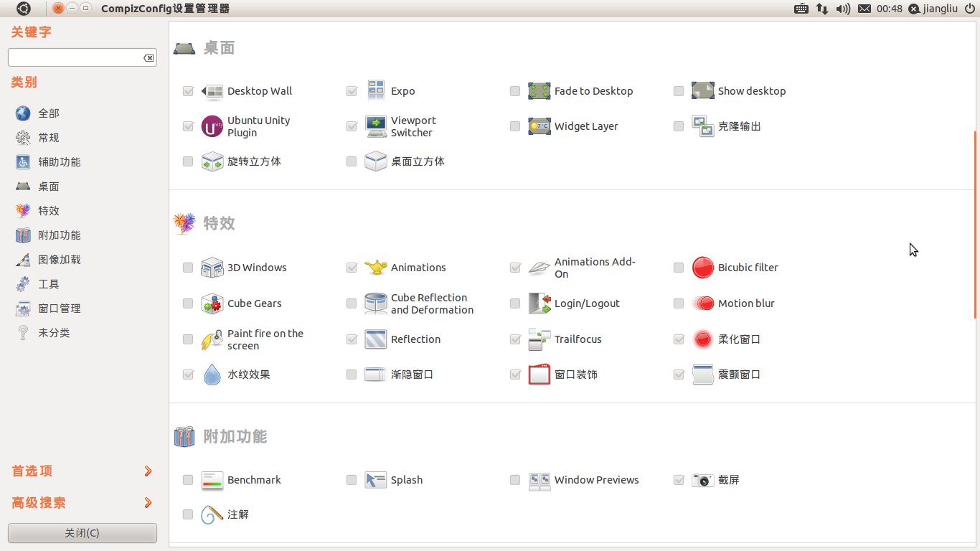Select the 图像加载 category
This screenshot has height=551, width=980.
59,260
